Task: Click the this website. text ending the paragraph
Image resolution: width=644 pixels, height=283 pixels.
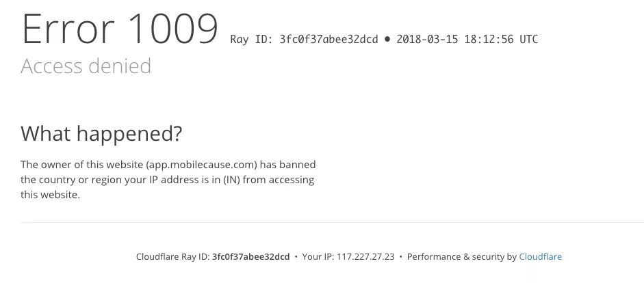Action: pos(50,195)
